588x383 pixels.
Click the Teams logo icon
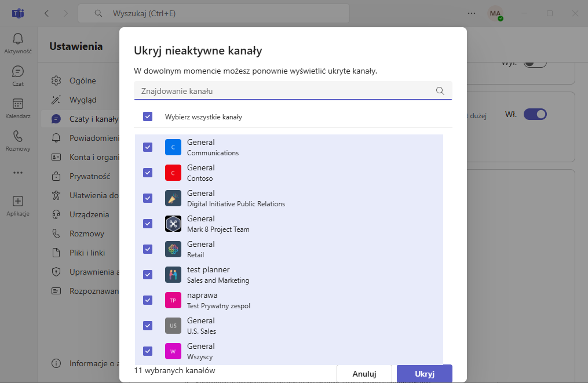point(17,13)
